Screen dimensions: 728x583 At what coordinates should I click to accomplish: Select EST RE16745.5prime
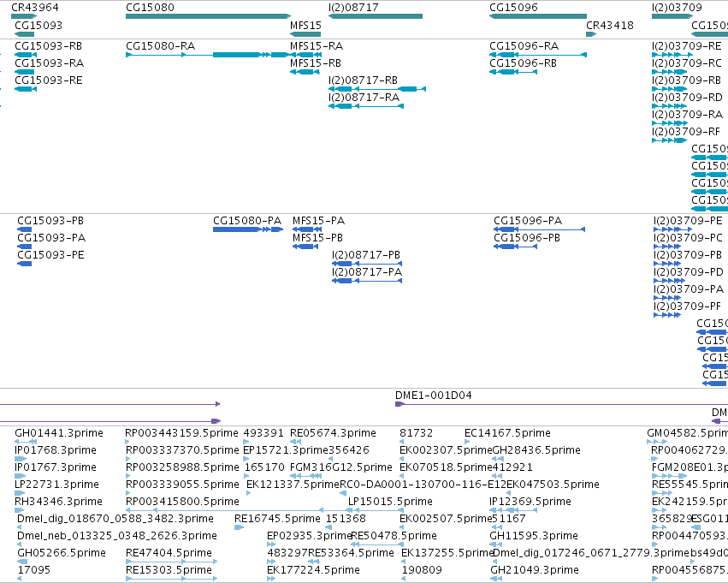coord(240,527)
